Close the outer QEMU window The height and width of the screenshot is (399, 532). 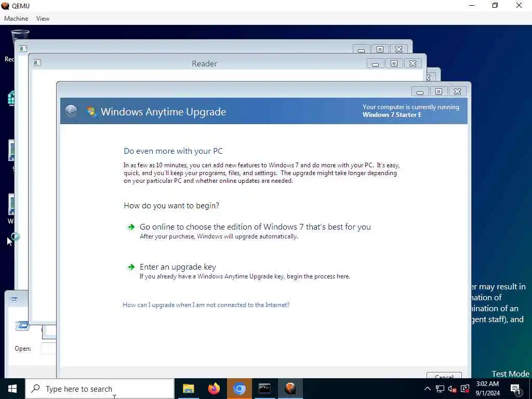(x=519, y=5)
